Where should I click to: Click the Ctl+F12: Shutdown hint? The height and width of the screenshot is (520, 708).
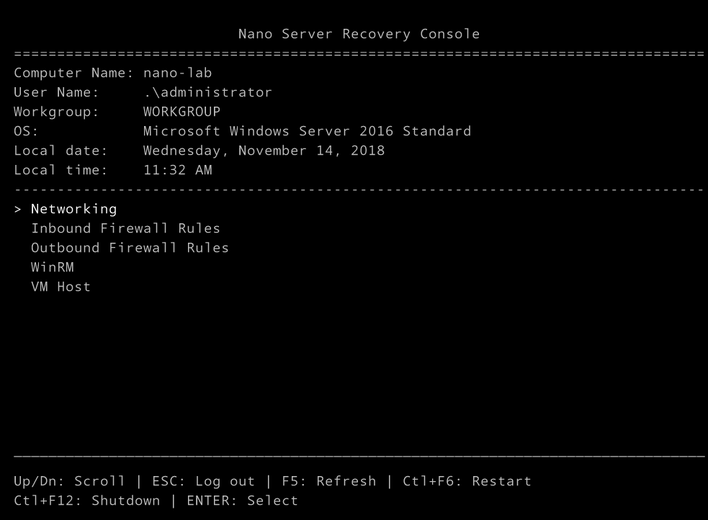point(87,501)
